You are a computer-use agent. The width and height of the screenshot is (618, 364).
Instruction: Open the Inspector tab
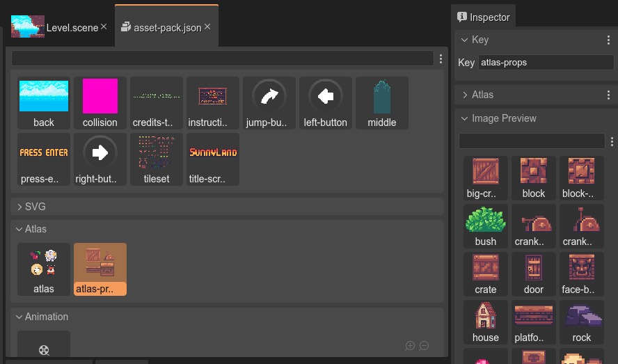(x=483, y=17)
